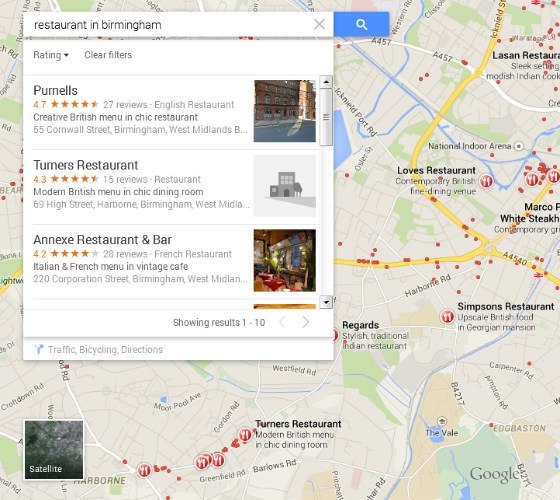
Task: Click the Loves Restaurant map pin
Action: point(486,181)
